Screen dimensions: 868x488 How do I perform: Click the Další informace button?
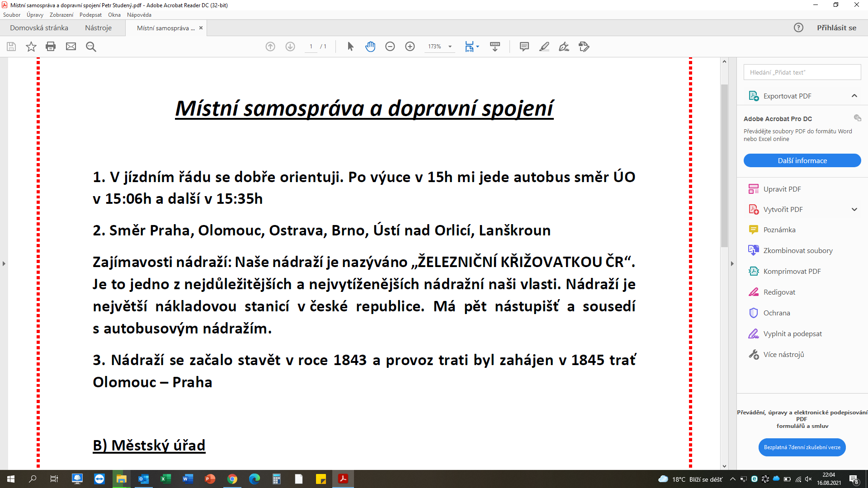point(802,160)
